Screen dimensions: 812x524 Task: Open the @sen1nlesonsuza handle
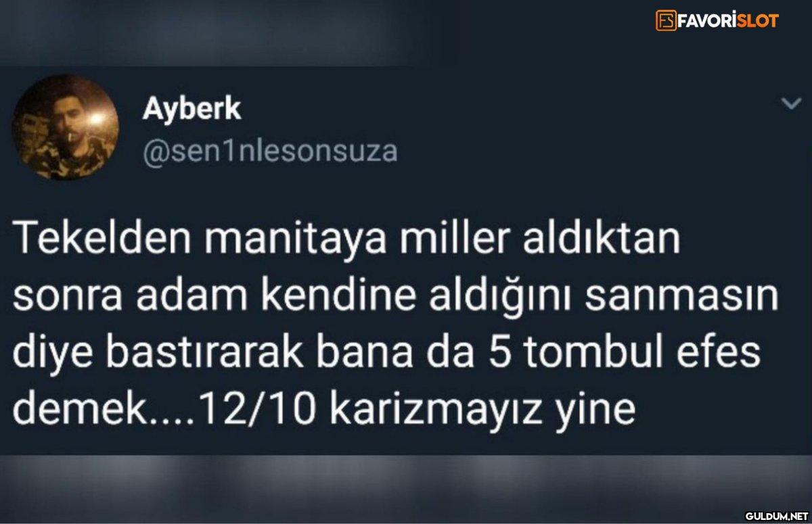point(269,151)
